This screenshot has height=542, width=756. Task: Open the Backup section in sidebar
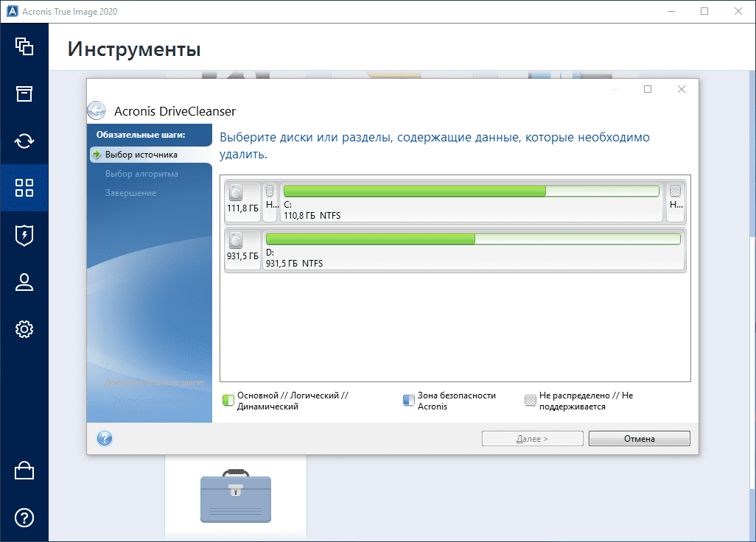24,46
